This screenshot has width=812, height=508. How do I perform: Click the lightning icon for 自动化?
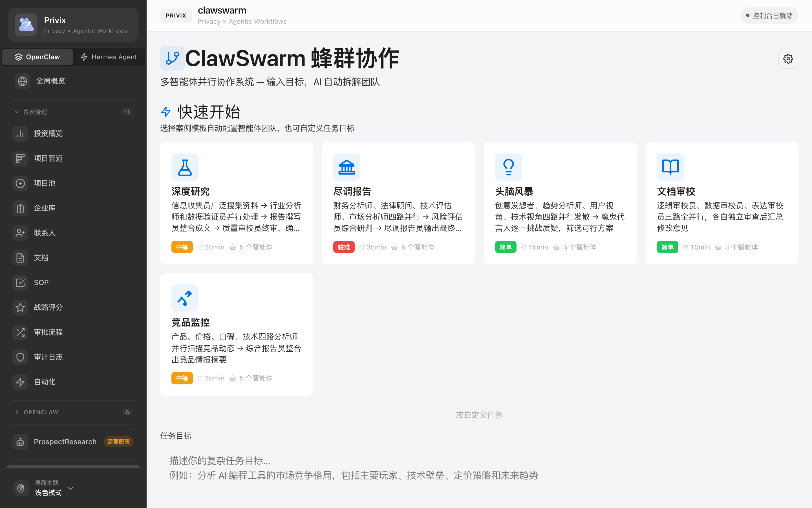point(20,382)
